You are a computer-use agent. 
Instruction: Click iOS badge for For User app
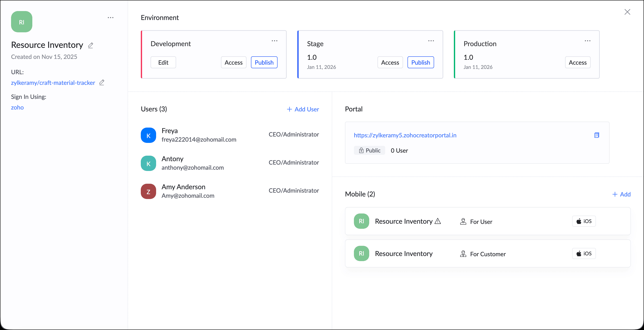pyautogui.click(x=584, y=221)
